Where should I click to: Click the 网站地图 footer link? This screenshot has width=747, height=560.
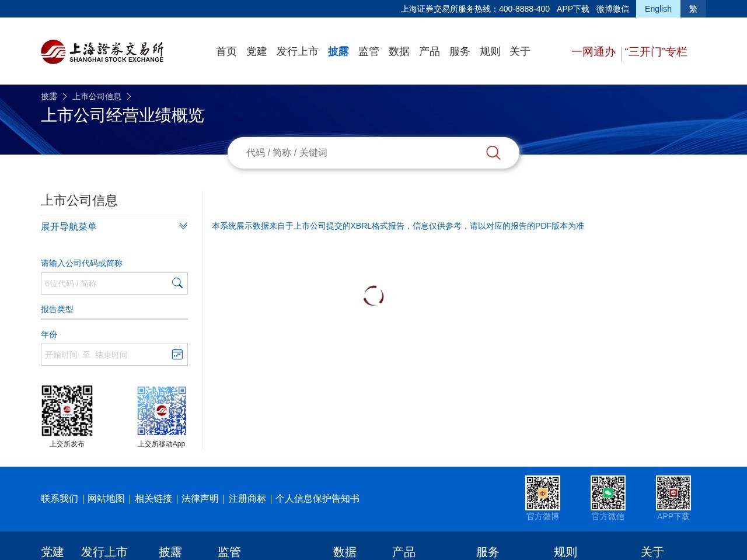coord(106,499)
